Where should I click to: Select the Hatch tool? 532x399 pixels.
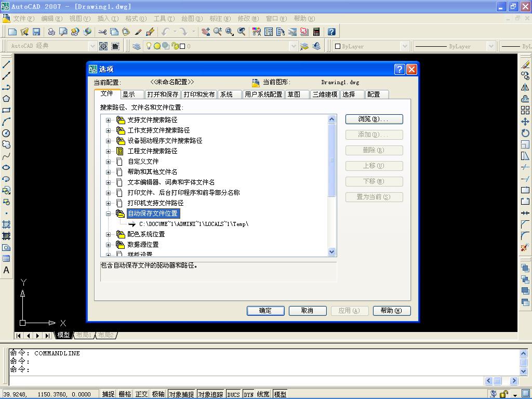pos(6,224)
